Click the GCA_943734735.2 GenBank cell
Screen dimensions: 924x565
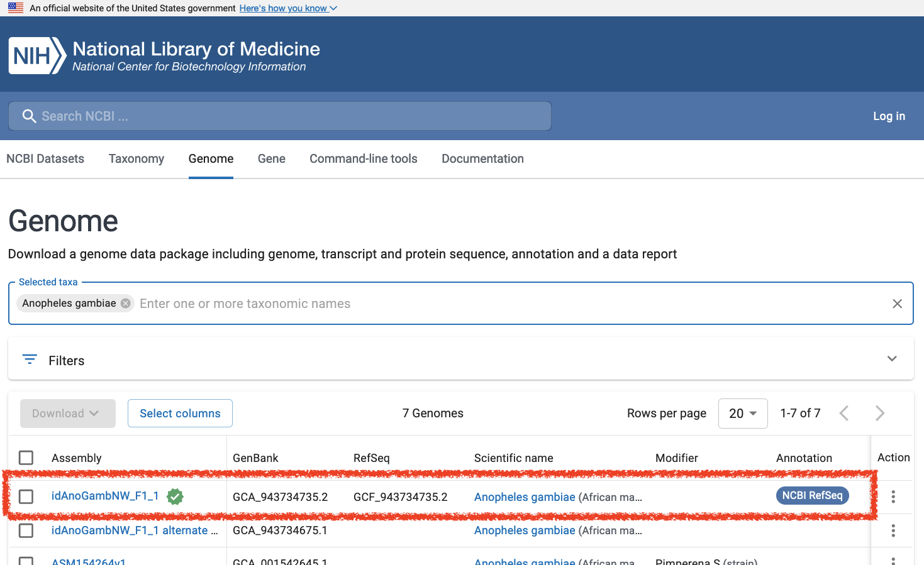(x=281, y=497)
